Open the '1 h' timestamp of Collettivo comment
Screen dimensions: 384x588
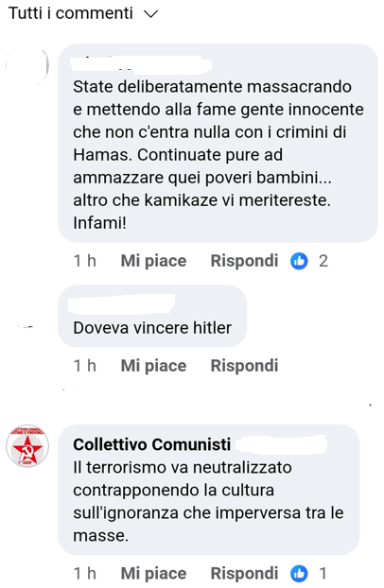tap(85, 574)
